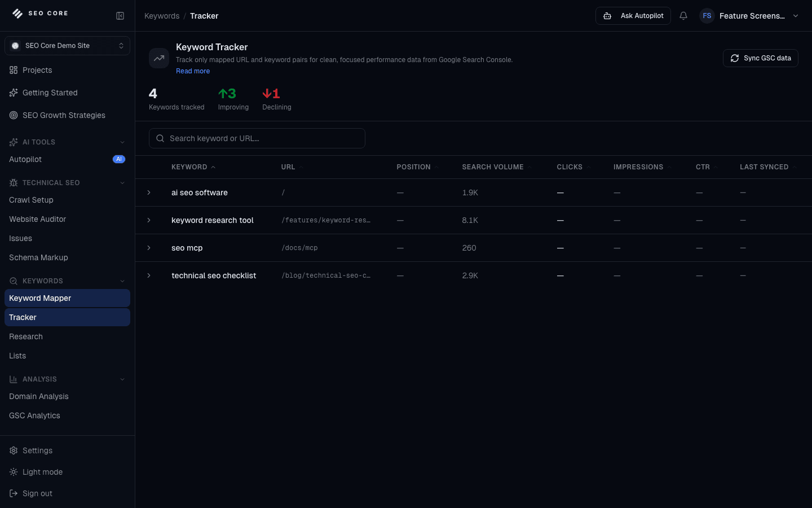Focus the Search keyword or URL field
Screen dimensions: 812x508
pyautogui.click(x=257, y=138)
